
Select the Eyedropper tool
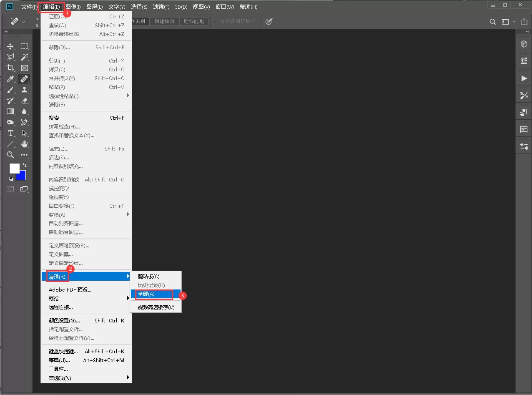click(10, 79)
